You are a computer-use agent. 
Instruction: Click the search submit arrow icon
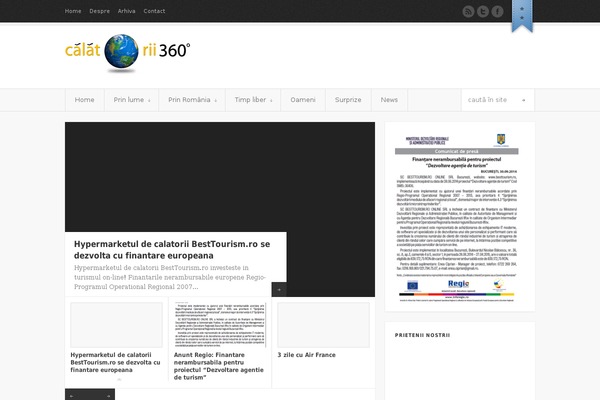pyautogui.click(x=523, y=100)
